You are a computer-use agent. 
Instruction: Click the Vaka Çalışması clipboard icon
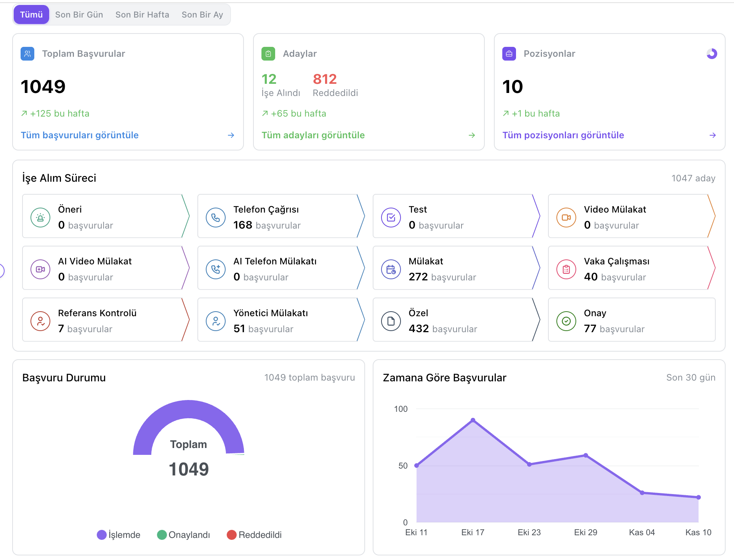pos(566,269)
